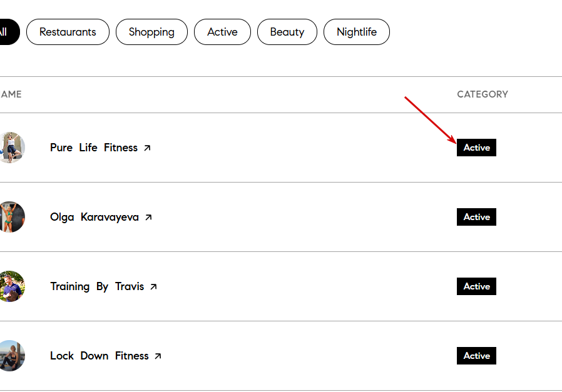Select the All filter pill

pos(9,32)
